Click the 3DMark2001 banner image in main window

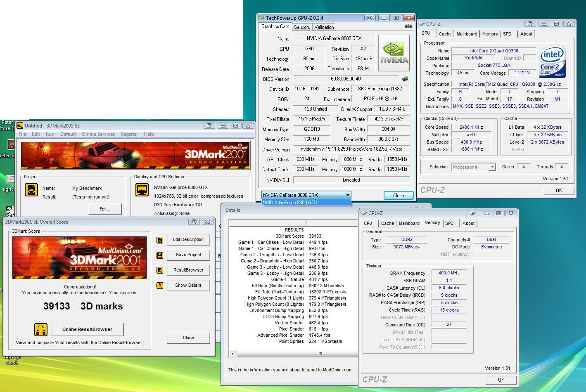[135, 156]
